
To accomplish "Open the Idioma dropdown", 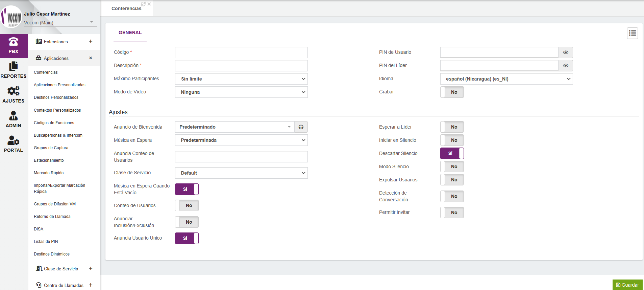I will (506, 79).
